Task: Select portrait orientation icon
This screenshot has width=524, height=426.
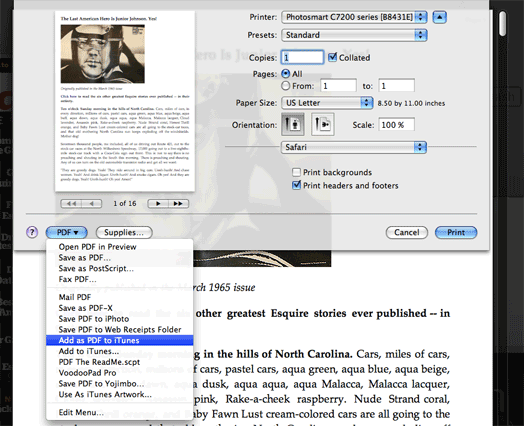Action: click(x=293, y=124)
